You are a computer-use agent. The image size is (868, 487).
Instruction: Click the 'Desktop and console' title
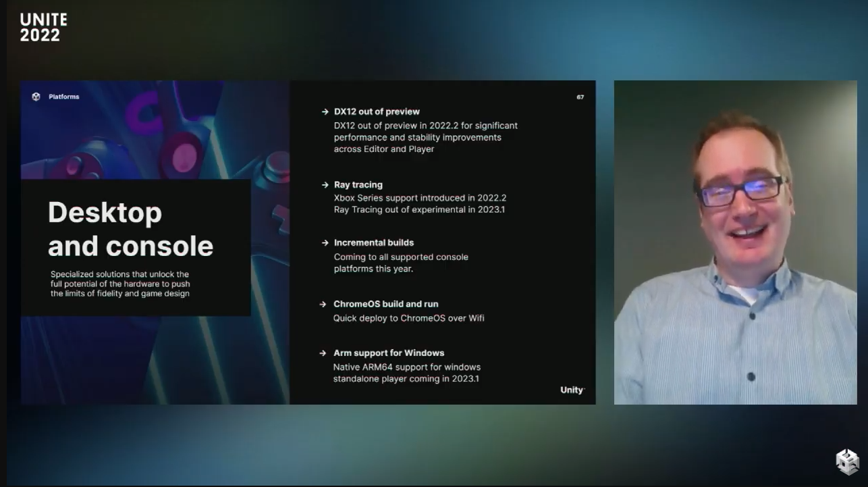(131, 229)
